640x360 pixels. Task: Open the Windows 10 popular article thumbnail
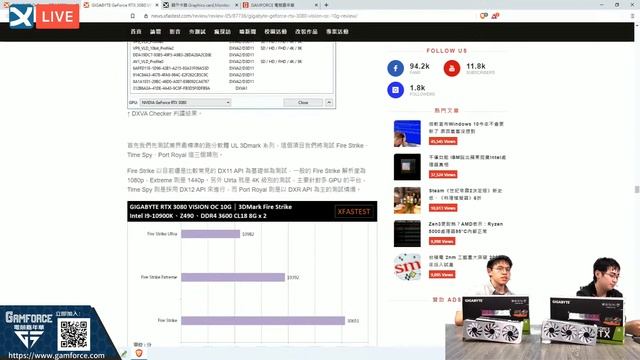[x=407, y=133]
